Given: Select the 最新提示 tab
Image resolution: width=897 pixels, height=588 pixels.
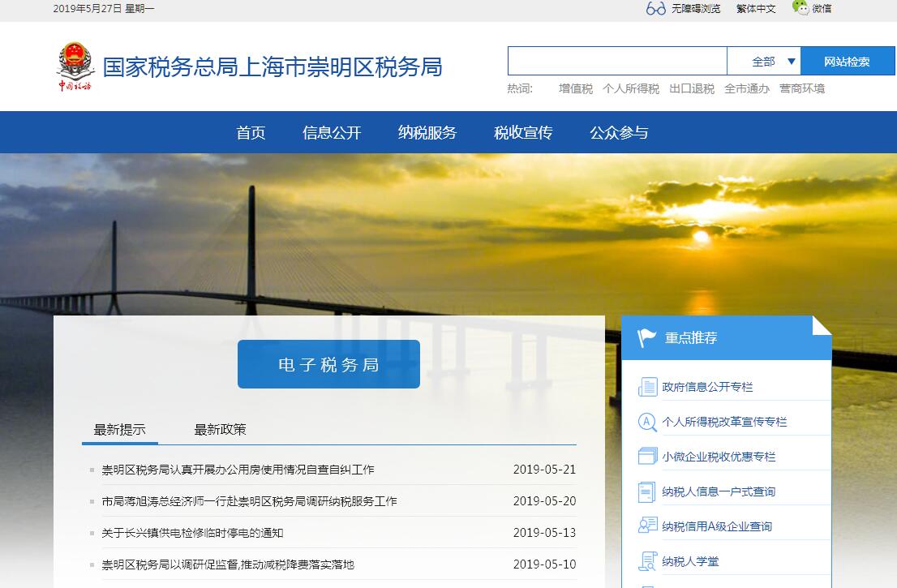Looking at the screenshot, I should click(x=119, y=430).
